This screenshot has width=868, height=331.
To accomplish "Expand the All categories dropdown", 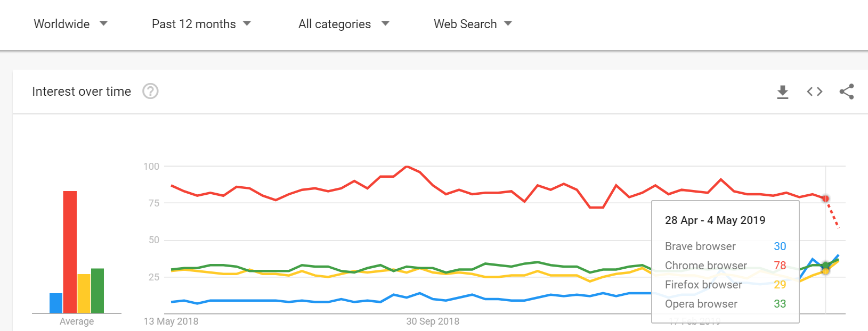I will pyautogui.click(x=344, y=24).
